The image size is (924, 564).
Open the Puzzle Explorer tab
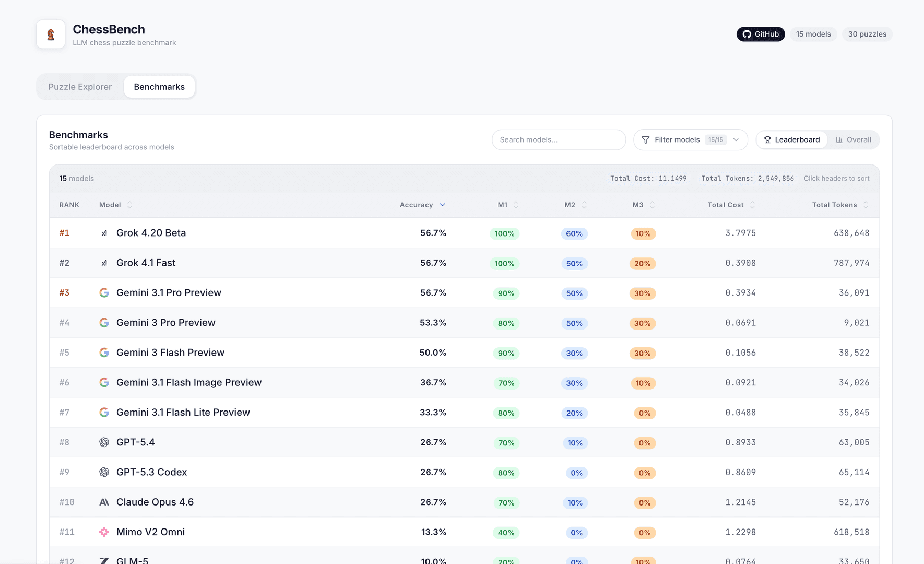tap(80, 87)
